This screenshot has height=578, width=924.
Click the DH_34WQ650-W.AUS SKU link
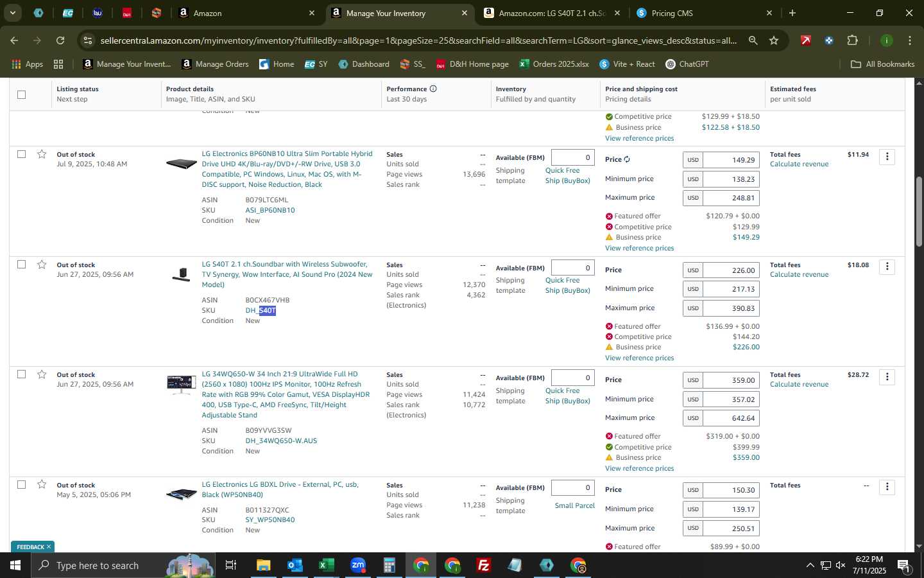click(281, 441)
